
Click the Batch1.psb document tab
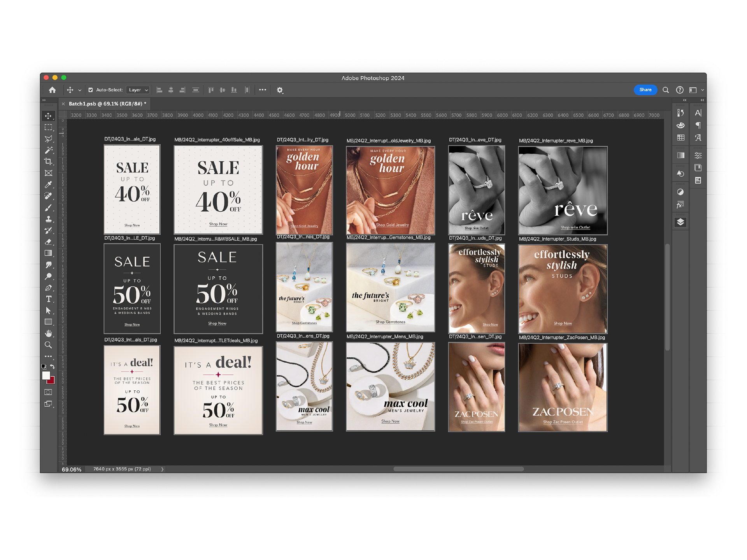(107, 104)
